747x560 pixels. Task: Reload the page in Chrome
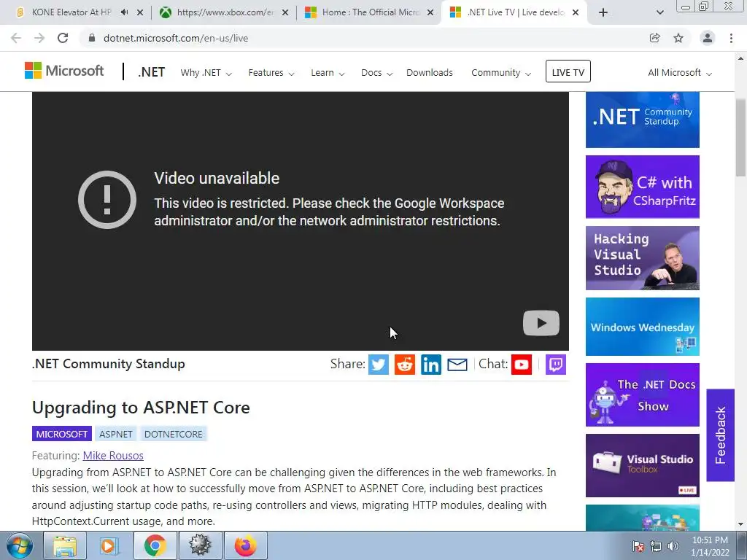(x=63, y=38)
